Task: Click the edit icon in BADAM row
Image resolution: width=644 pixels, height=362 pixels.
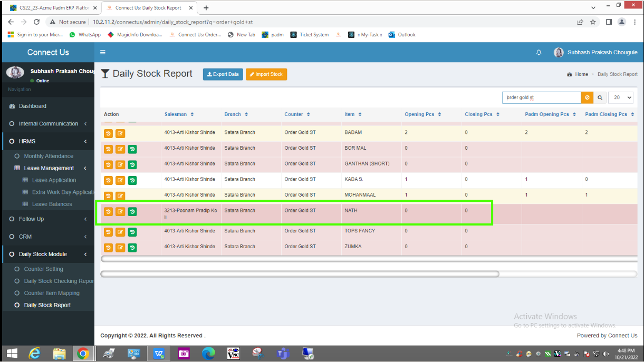Action: coord(120,134)
